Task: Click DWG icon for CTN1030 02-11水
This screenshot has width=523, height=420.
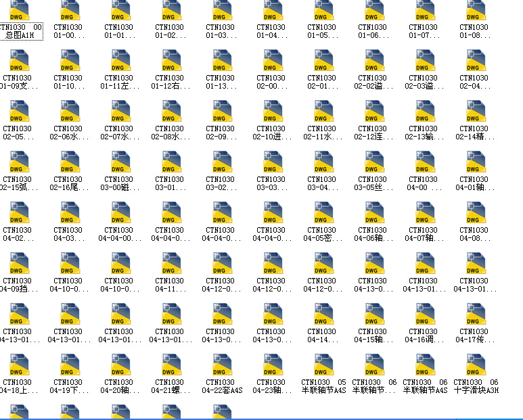Action: coord(323,111)
